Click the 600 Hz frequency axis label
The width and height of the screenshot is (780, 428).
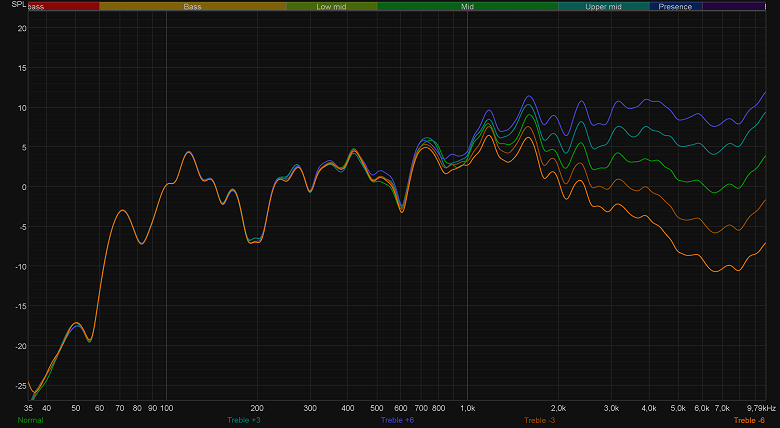(400, 408)
